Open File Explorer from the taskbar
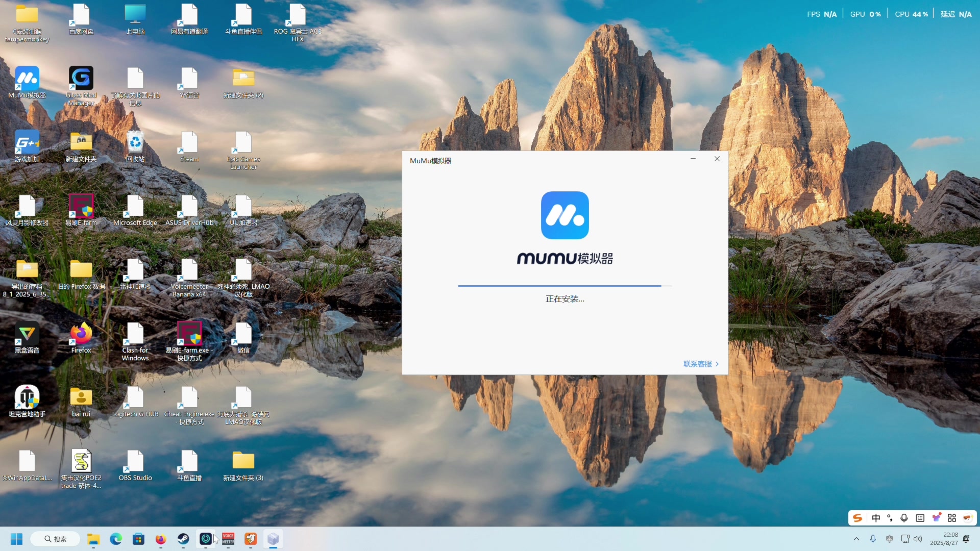This screenshot has width=980, height=551. [x=93, y=539]
